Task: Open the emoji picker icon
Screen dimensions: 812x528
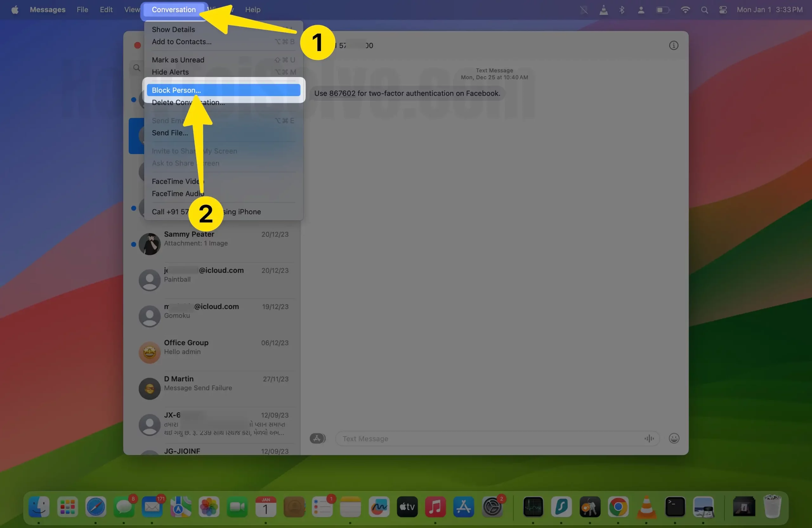Action: point(673,438)
